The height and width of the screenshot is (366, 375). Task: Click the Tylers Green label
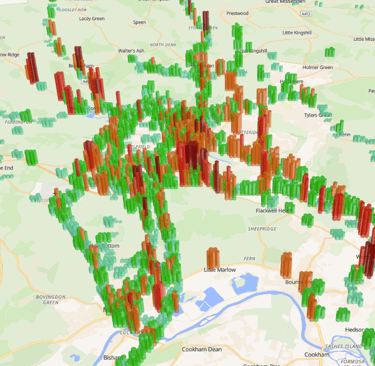[x=318, y=115]
